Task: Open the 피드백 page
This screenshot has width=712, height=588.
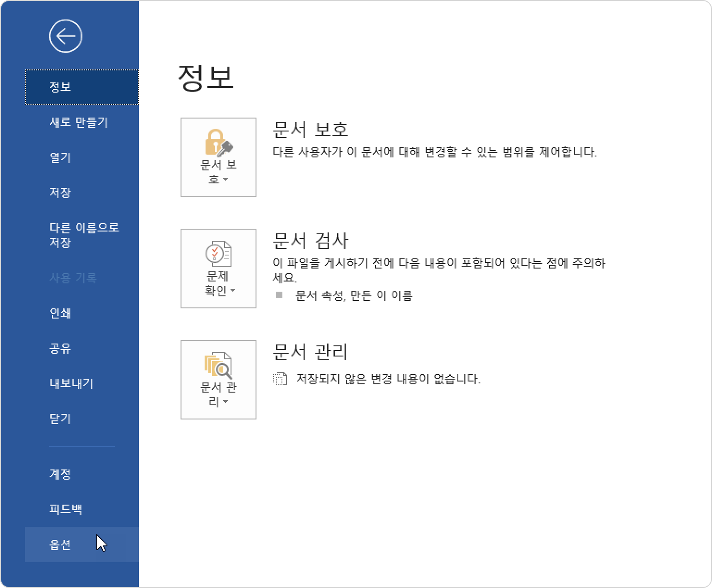Action: coord(82,509)
